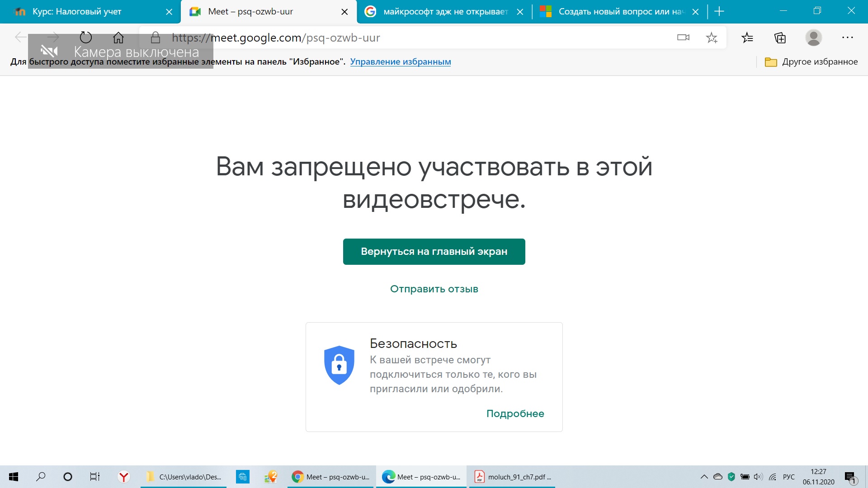This screenshot has width=868, height=488.
Task: Open Cortana from the taskbar
Action: [68, 477]
